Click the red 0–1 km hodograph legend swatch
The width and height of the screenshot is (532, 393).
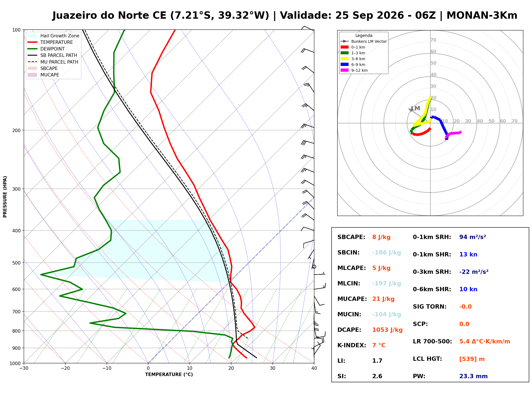[344, 47]
